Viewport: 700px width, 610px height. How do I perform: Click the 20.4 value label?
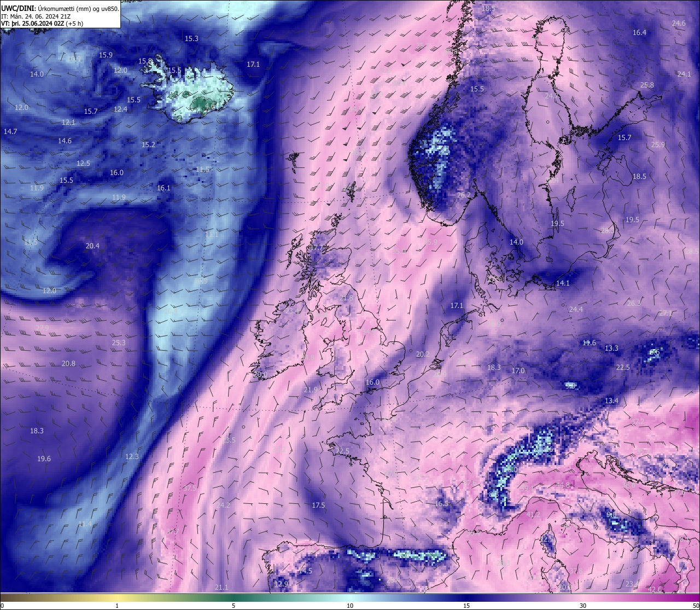click(x=92, y=246)
